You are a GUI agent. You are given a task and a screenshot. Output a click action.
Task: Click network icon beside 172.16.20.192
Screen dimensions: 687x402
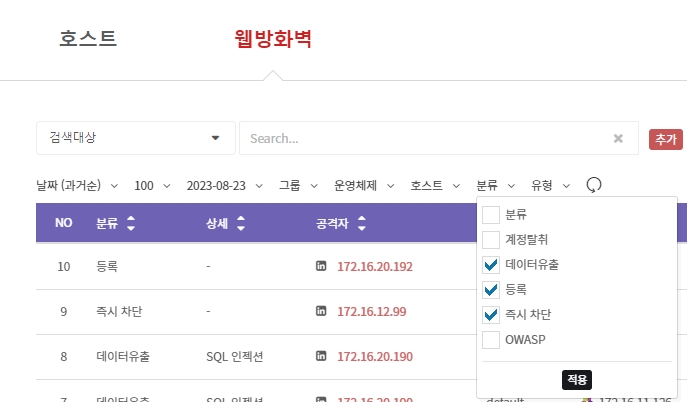pos(321,266)
